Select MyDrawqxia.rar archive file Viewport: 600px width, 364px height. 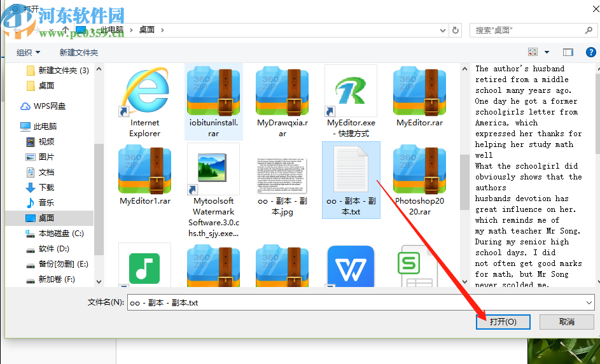coord(283,92)
